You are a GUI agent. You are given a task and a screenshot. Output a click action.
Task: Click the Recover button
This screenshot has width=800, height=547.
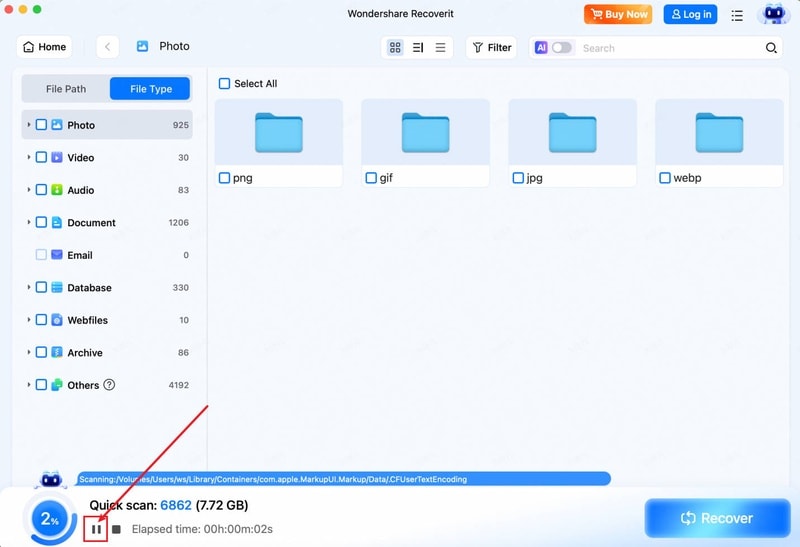coord(717,518)
